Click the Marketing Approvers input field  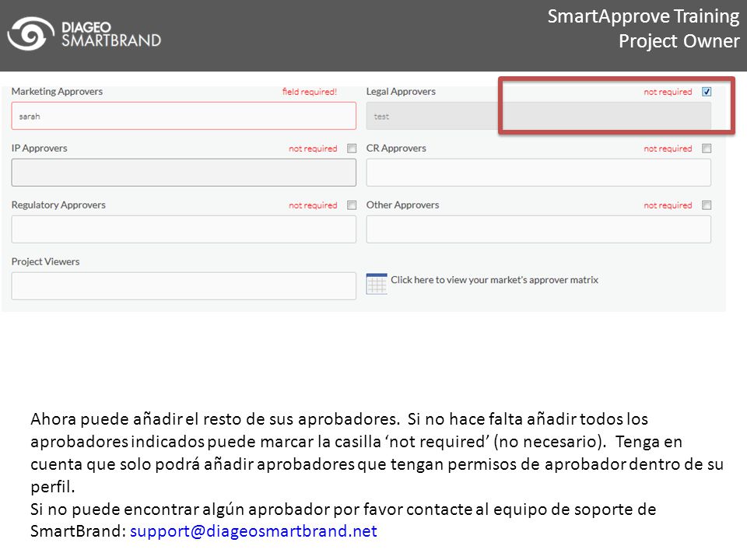[x=184, y=116]
